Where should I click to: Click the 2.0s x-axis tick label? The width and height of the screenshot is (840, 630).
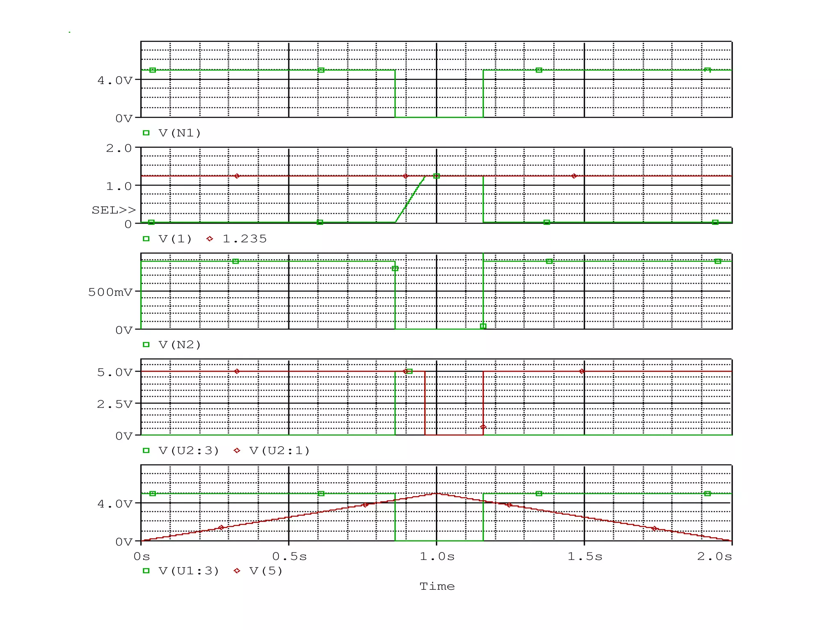coord(714,557)
